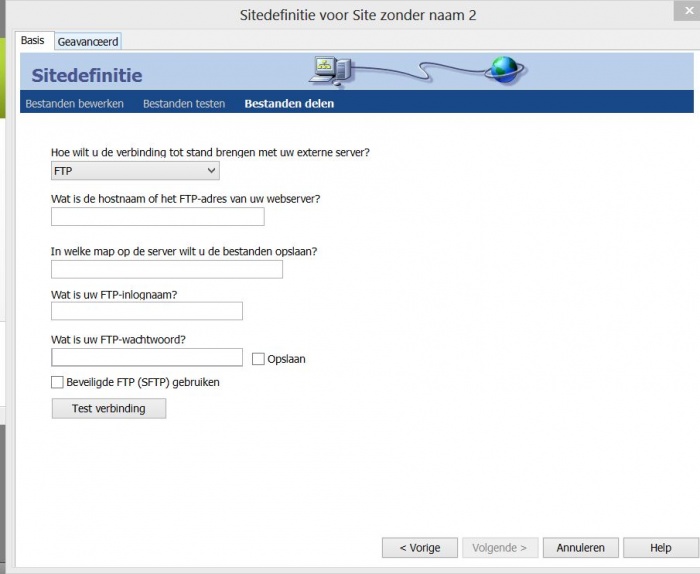Click the externe server question label

210,153
